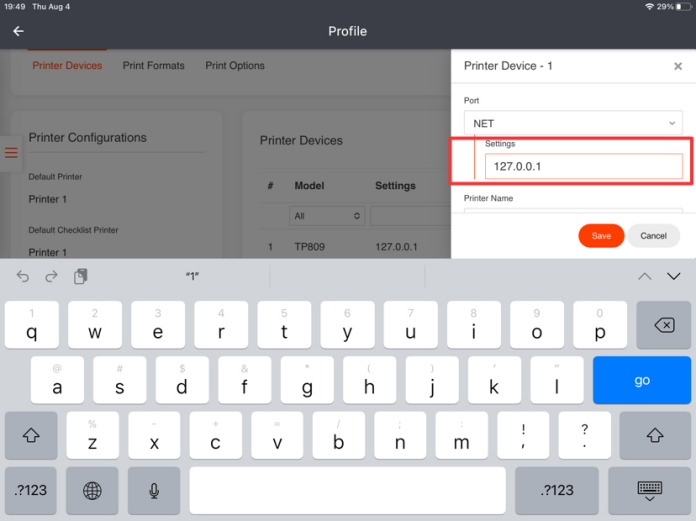Click the 127.0.0.1 cell in devices table

coord(396,247)
